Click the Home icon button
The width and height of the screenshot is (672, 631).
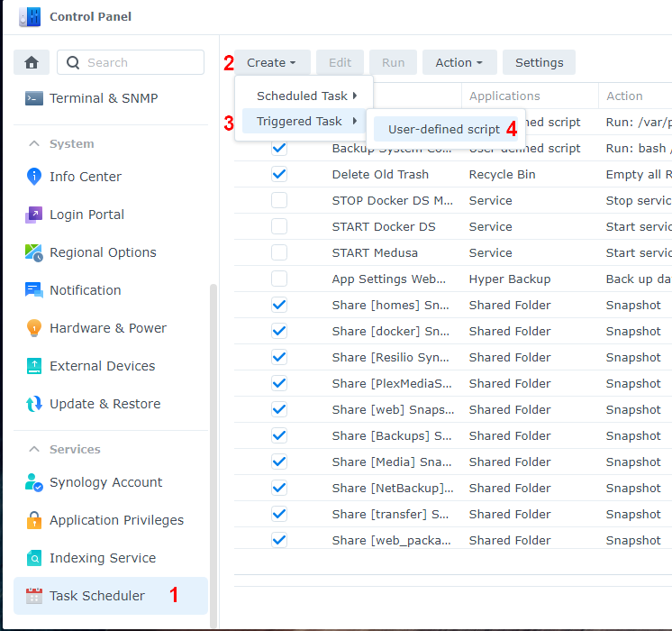(32, 62)
